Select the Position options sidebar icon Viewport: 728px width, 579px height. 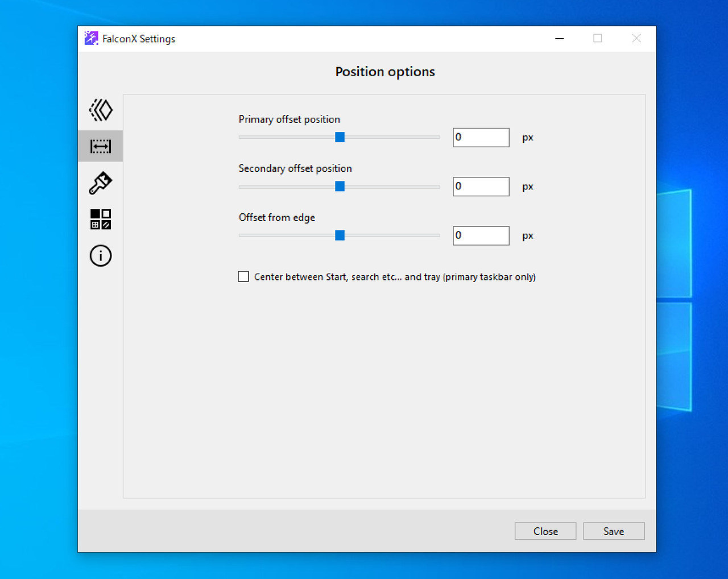(x=101, y=146)
